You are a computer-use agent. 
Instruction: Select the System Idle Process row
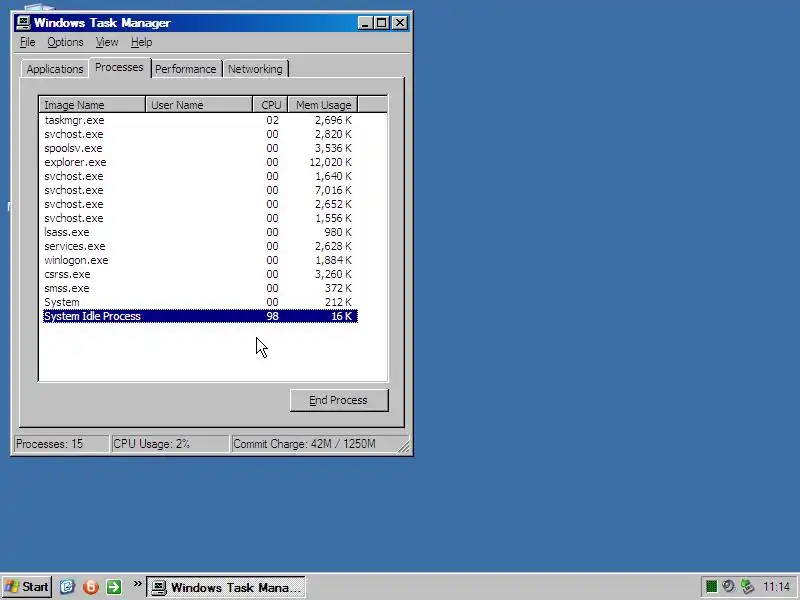pyautogui.click(x=200, y=316)
